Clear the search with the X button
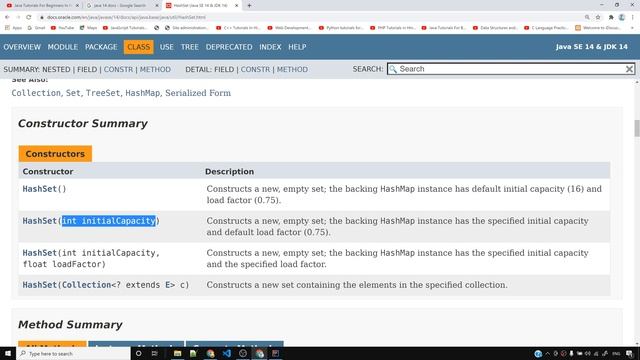The height and width of the screenshot is (360, 640). [629, 69]
